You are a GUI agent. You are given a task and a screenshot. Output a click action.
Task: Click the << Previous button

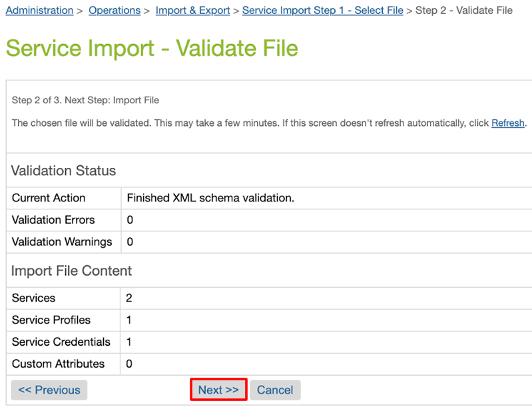pos(49,390)
